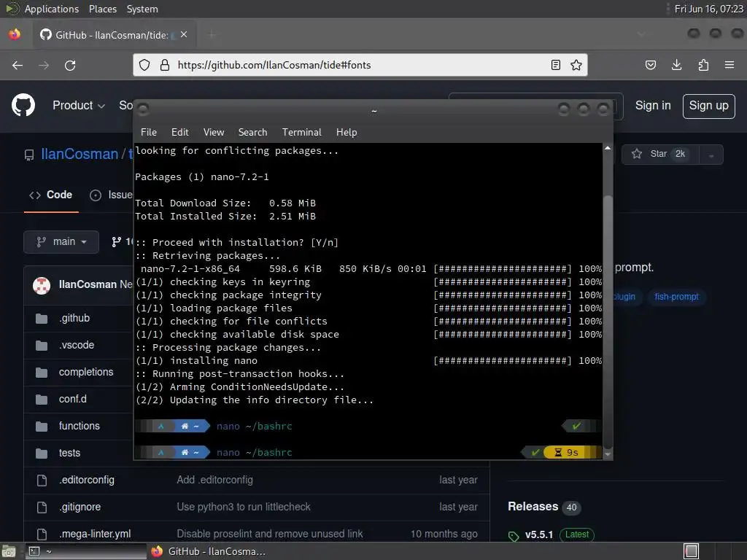The height and width of the screenshot is (560, 747).
Task: Open the conf.d folder
Action: [73, 399]
